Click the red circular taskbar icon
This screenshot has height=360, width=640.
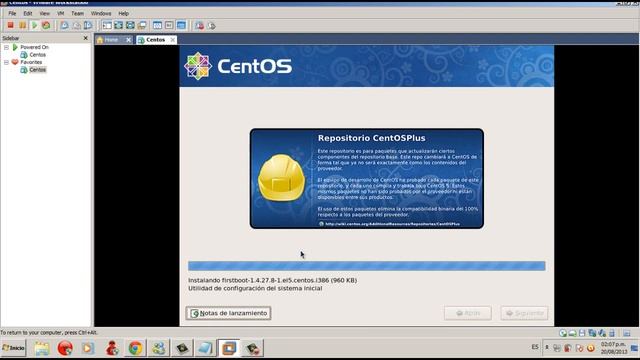tap(65, 348)
